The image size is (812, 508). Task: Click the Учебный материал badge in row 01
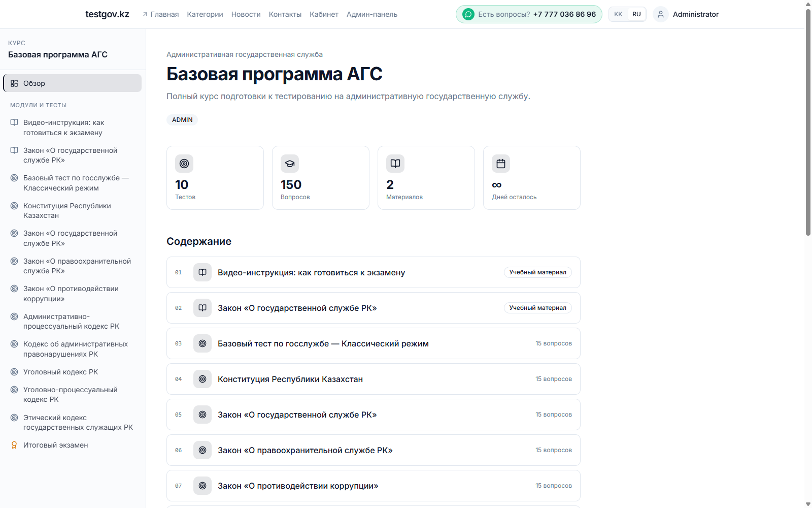click(538, 272)
